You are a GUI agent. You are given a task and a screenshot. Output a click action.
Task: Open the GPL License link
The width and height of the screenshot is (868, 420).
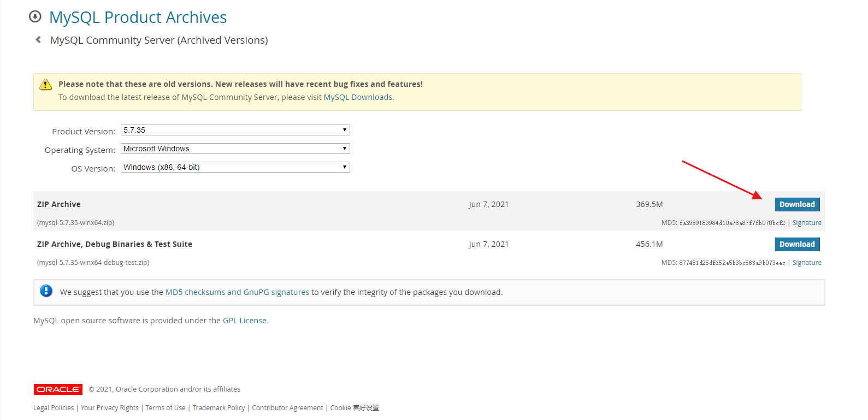click(x=245, y=321)
